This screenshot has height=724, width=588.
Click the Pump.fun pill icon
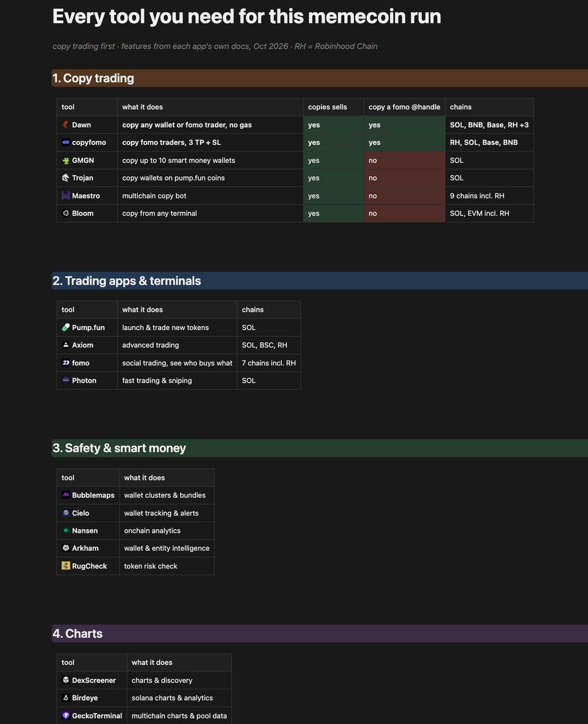[66, 328]
